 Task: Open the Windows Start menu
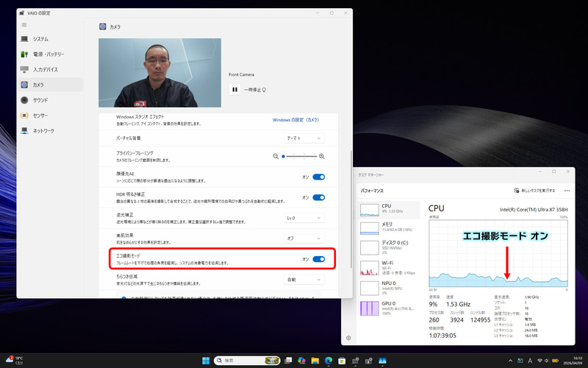pyautogui.click(x=206, y=361)
